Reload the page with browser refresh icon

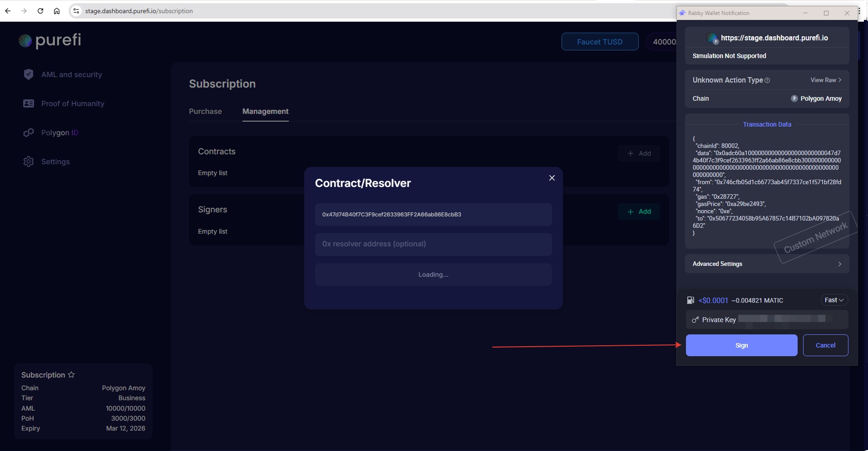[40, 11]
